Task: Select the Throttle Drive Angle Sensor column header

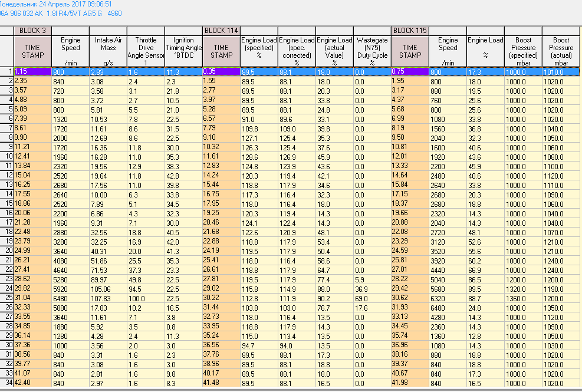Action: [146, 51]
